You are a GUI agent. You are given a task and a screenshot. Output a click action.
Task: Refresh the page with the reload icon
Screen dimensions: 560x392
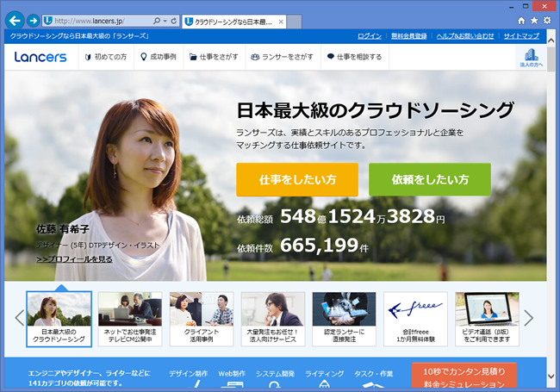[x=175, y=20]
